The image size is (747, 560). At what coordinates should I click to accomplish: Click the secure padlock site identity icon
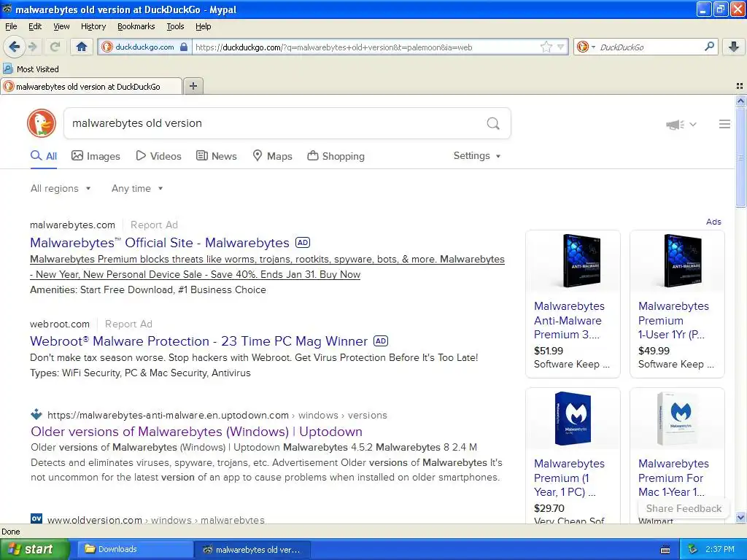[x=184, y=47]
